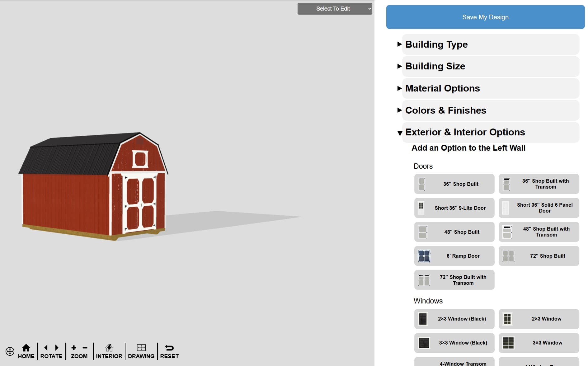This screenshot has height=366, width=588.
Task: Click the pan move crosshair icon
Action: point(10,351)
